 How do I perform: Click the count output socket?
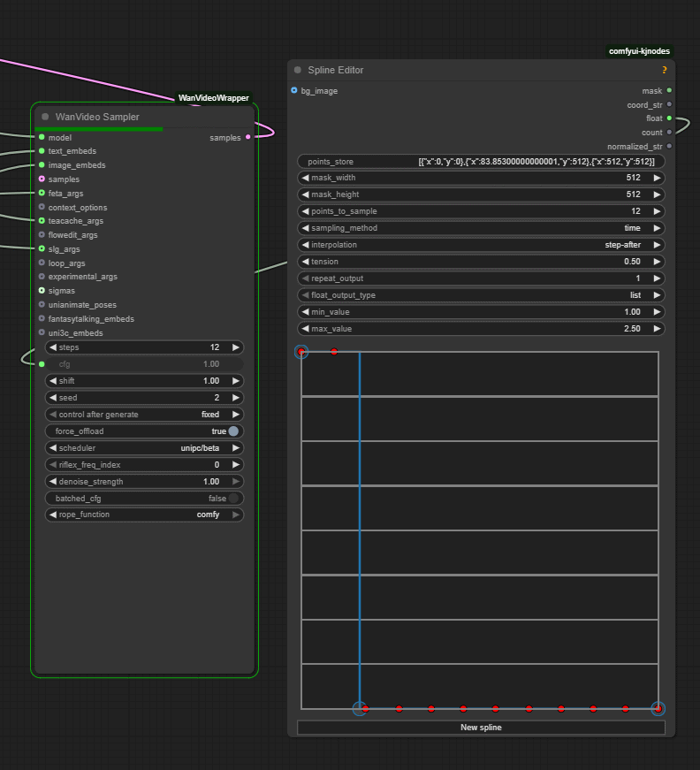click(x=669, y=132)
